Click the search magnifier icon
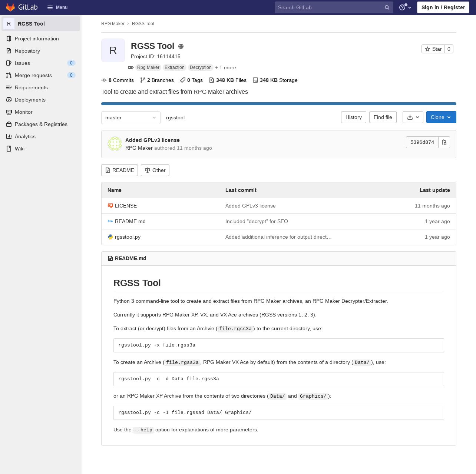 [387, 7]
